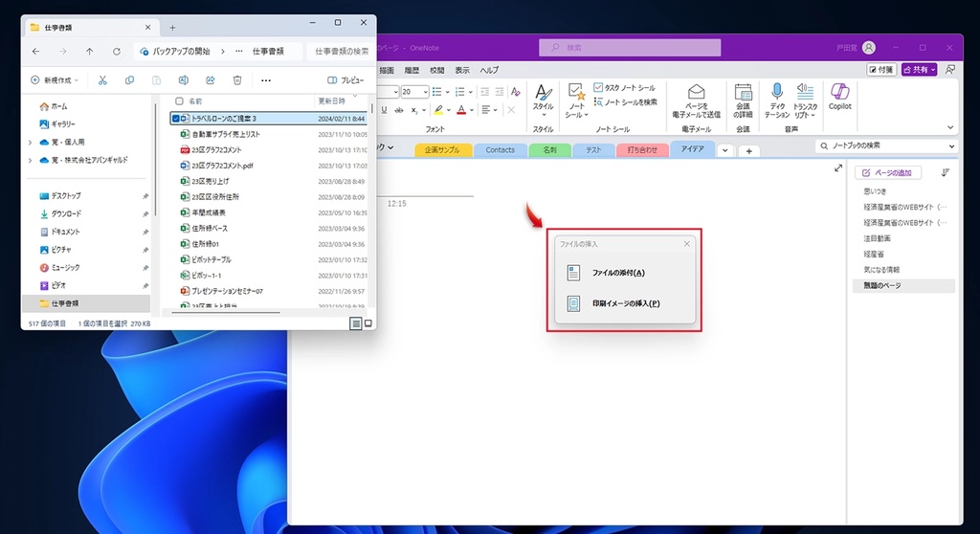Open the 校閲 ribbon tab
The width and height of the screenshot is (980, 534).
(x=436, y=70)
